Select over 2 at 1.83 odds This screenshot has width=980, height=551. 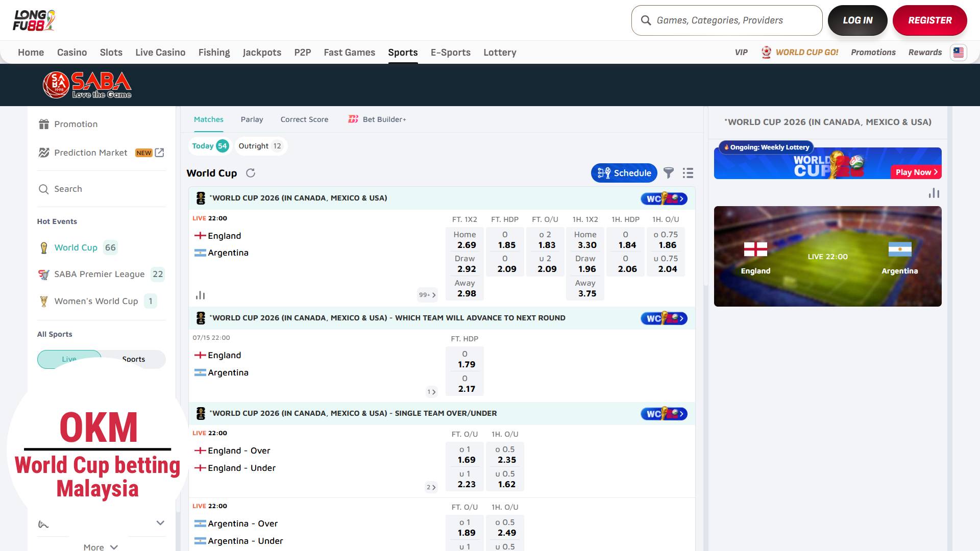tap(546, 240)
